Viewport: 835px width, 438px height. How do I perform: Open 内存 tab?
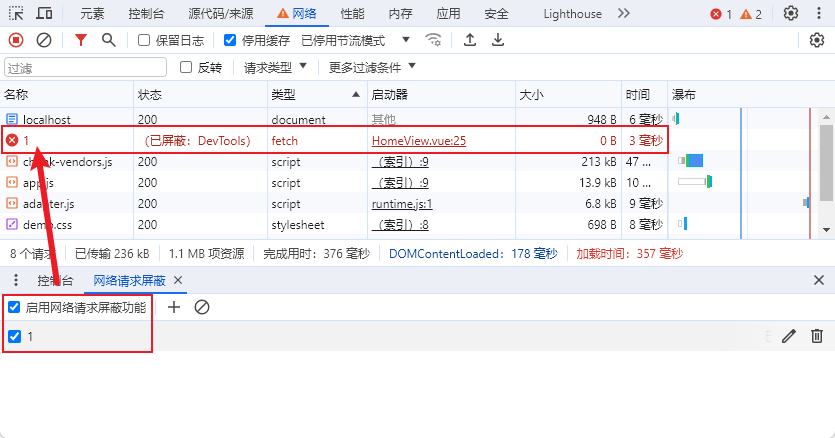(400, 14)
